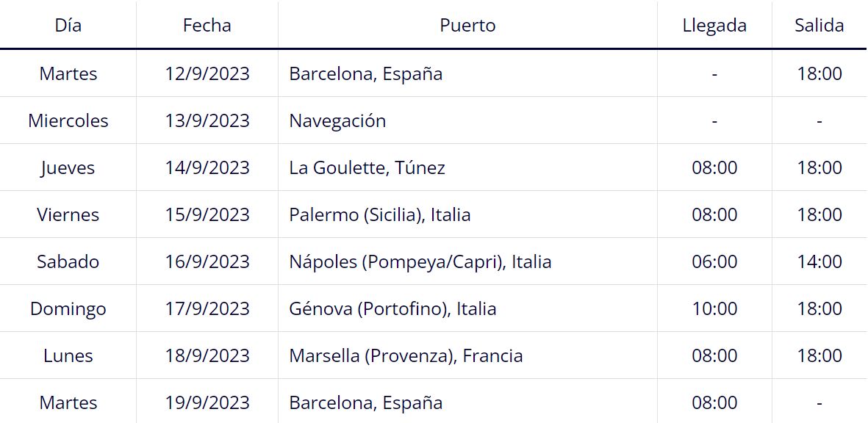Click the Lunes day cell
Image resolution: width=868 pixels, height=423 pixels.
(68, 355)
